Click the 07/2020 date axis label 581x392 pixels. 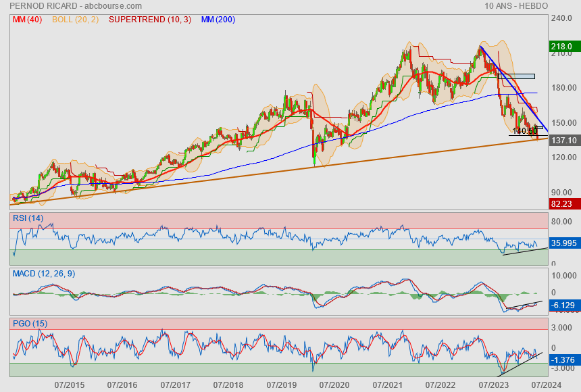[x=334, y=385]
